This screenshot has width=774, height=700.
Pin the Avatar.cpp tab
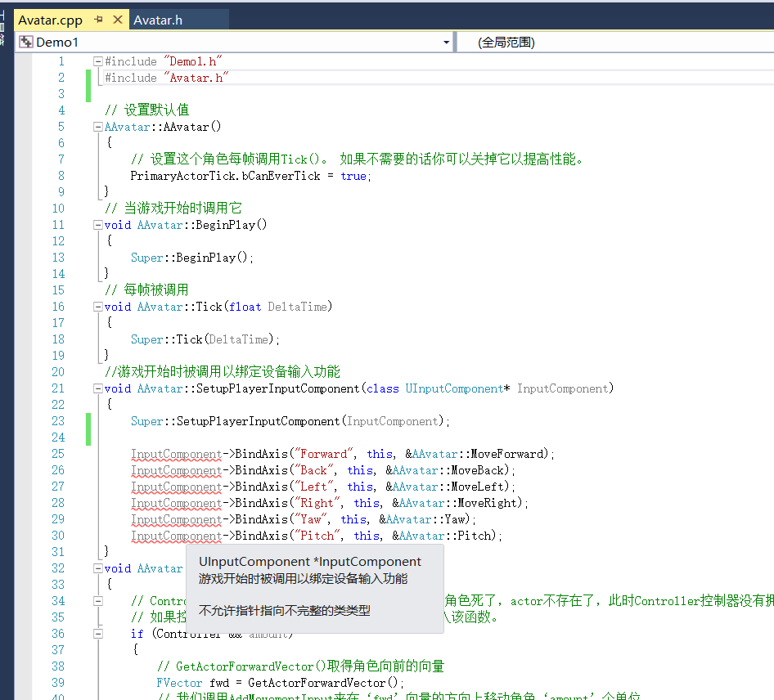(99, 20)
